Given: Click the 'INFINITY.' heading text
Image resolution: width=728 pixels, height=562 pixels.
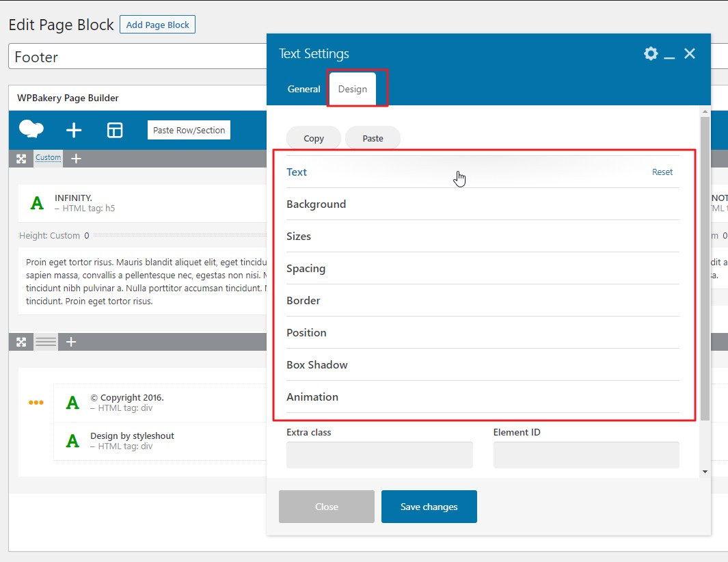Looking at the screenshot, I should click(73, 198).
